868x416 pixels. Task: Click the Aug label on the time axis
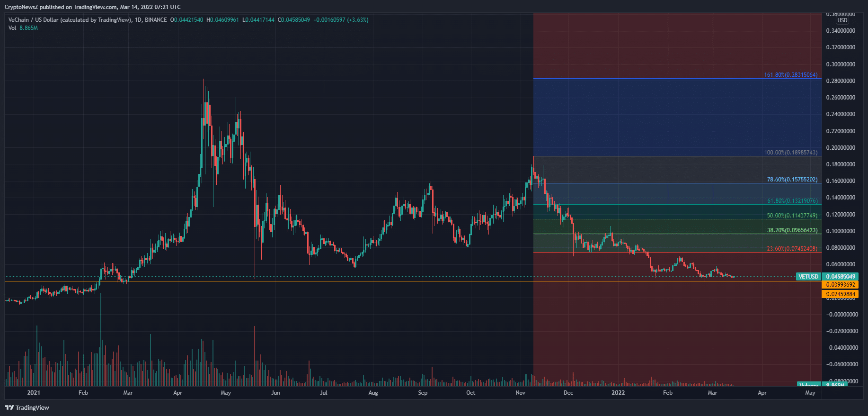373,393
